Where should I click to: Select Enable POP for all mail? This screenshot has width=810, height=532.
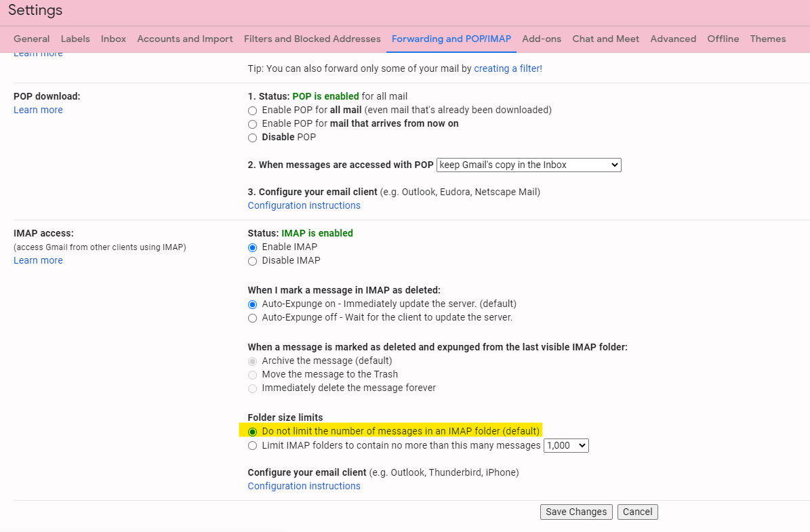click(x=252, y=110)
